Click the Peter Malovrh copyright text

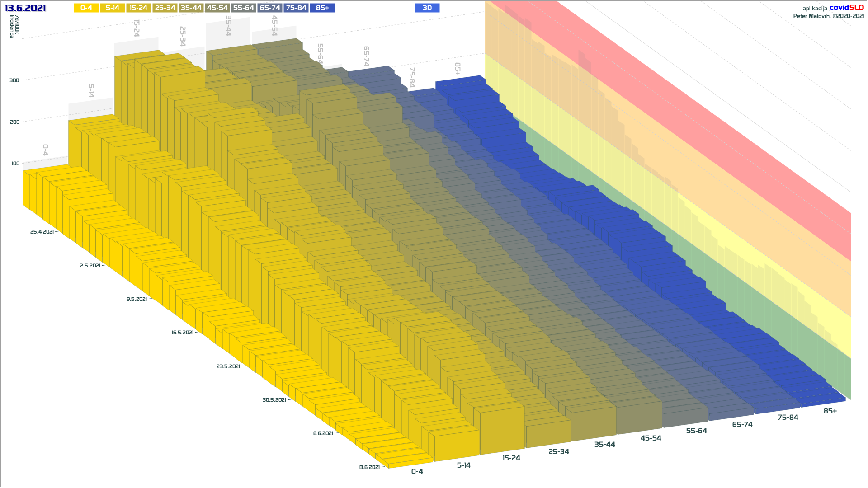click(x=828, y=16)
